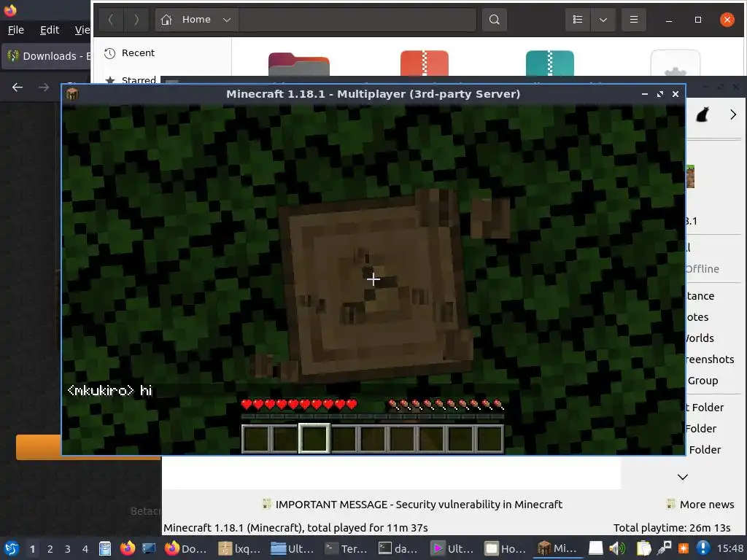The width and height of the screenshot is (747, 560).
Task: Click the network connection tray icon
Action: (664, 548)
